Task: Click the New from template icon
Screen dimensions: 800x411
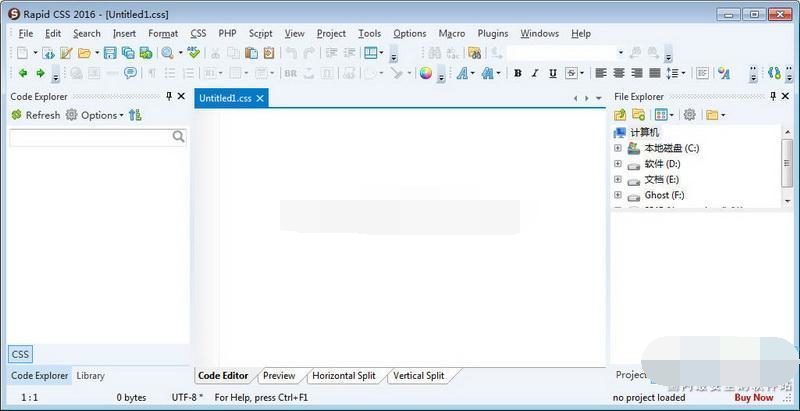Action: coord(48,53)
